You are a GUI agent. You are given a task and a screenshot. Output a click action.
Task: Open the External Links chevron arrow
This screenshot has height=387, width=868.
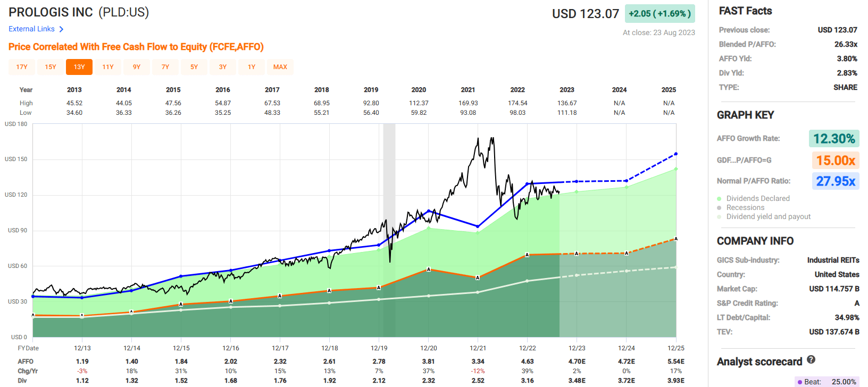pos(61,29)
